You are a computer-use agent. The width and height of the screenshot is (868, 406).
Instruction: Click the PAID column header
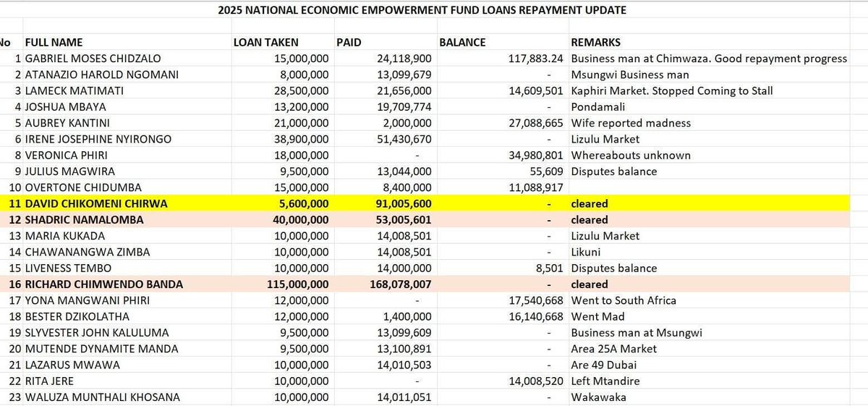coord(349,43)
